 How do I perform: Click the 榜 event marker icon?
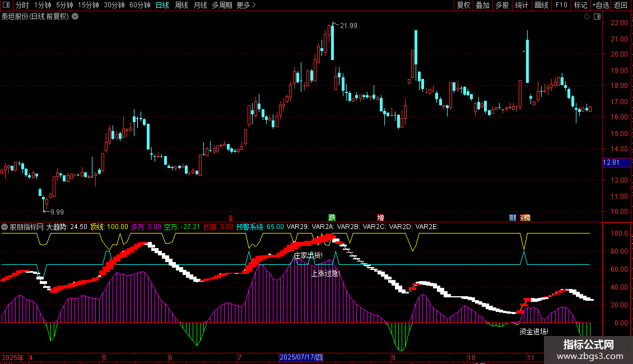click(525, 217)
